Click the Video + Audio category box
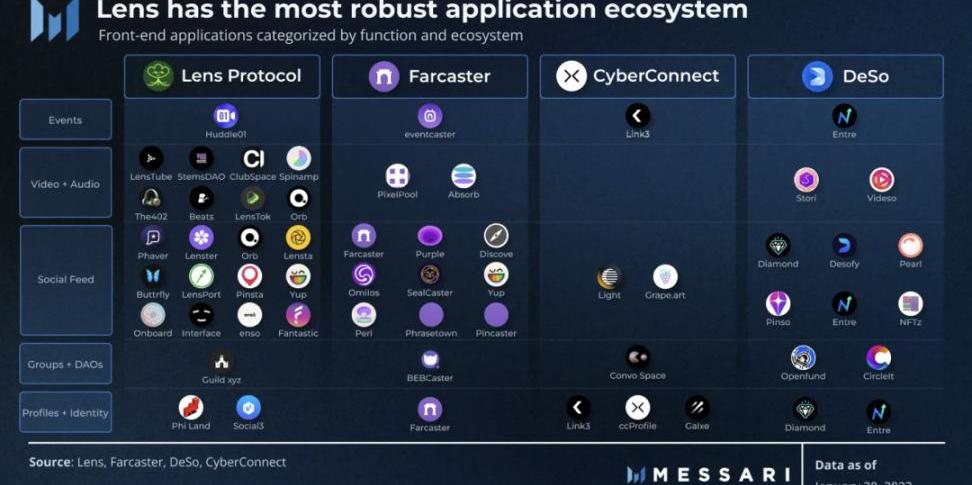 click(66, 183)
